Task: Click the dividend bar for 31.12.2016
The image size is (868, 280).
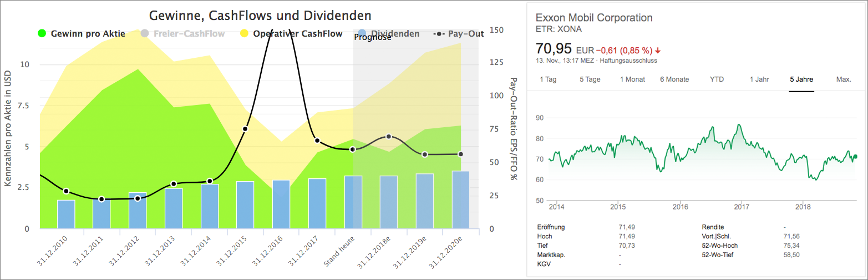Action: click(x=281, y=204)
